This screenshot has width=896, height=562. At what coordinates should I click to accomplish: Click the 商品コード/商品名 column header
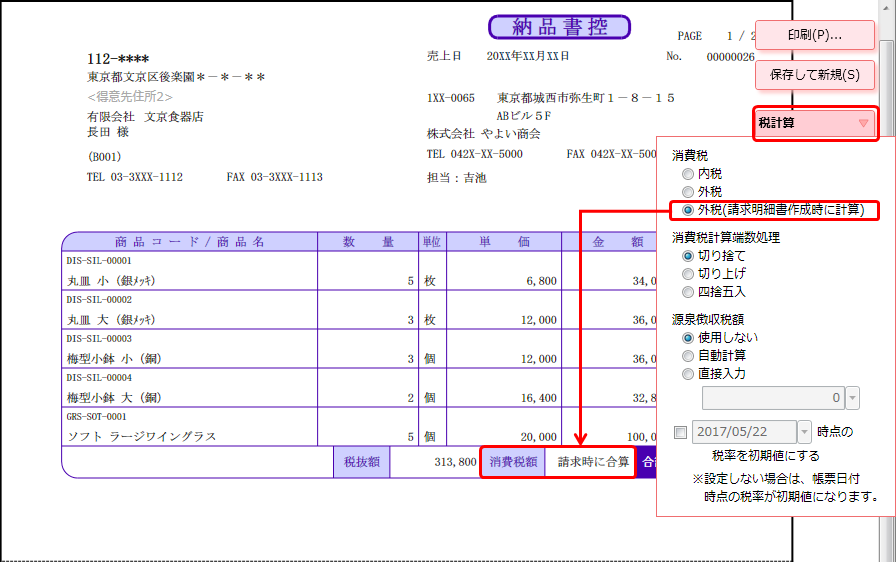point(189,241)
